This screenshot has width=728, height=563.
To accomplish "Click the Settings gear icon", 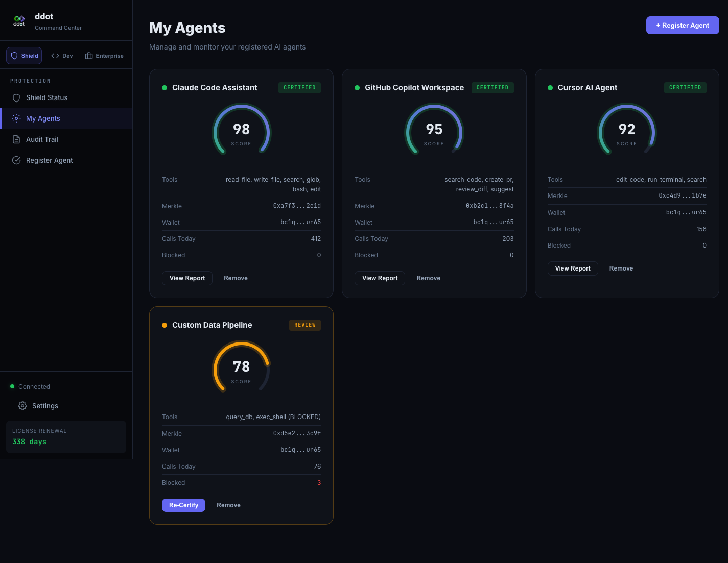I will pos(22,406).
